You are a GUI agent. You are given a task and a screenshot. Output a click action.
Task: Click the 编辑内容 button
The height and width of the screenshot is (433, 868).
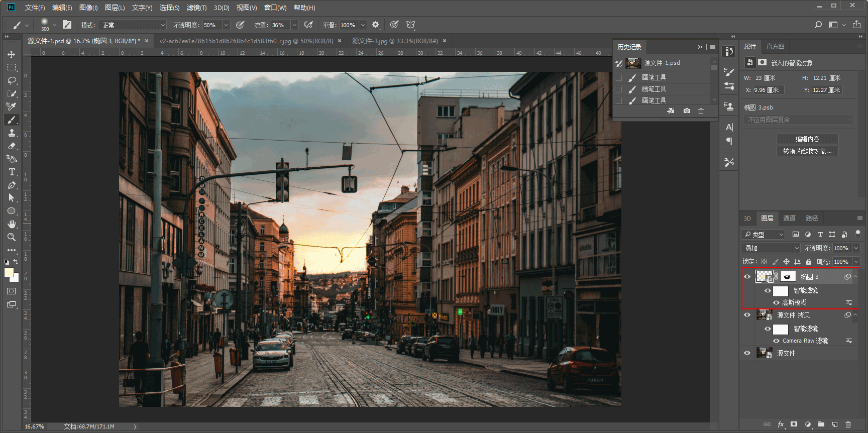point(807,139)
